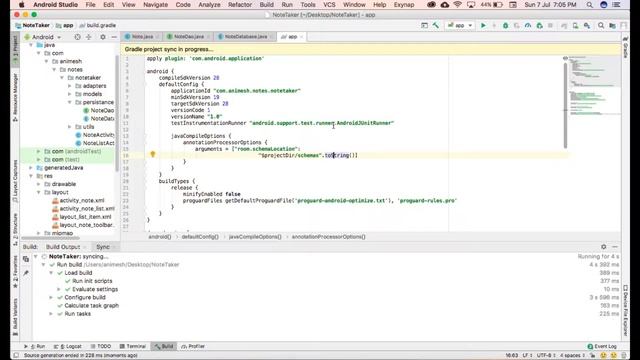Open the VCS menu

point(329,5)
